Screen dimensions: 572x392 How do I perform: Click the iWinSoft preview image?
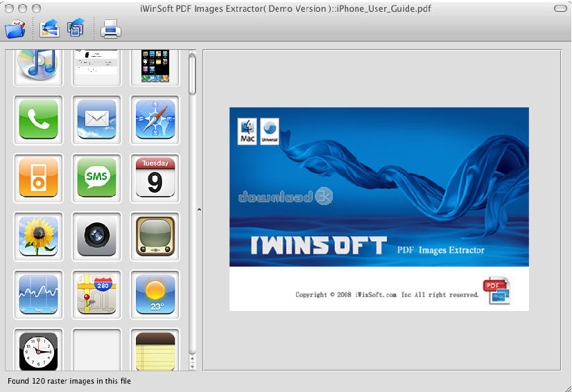coord(379,208)
